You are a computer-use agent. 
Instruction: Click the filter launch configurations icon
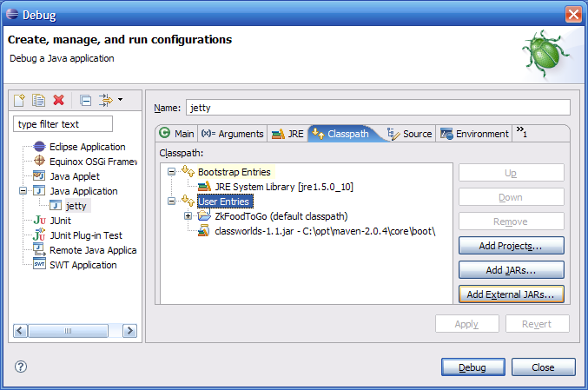coord(106,100)
